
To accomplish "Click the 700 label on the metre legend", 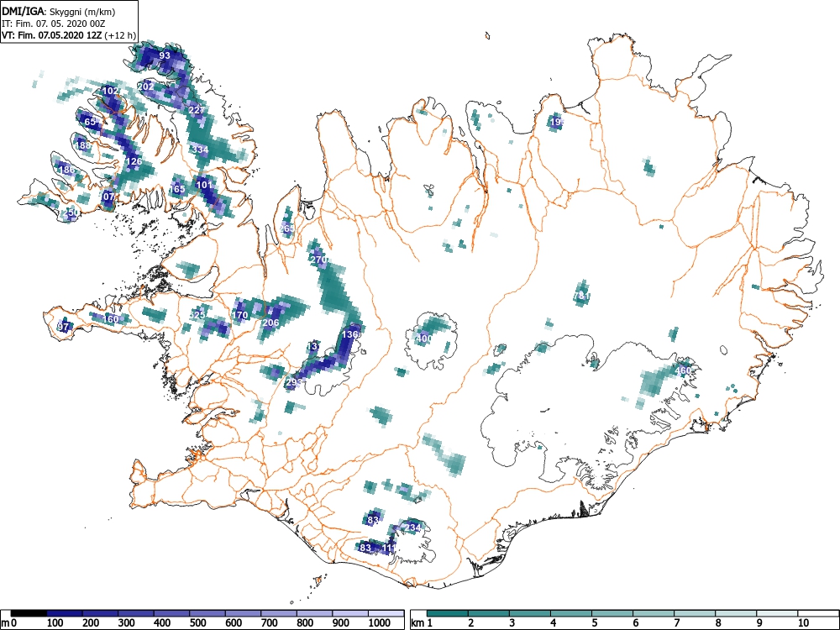I will click(270, 623).
